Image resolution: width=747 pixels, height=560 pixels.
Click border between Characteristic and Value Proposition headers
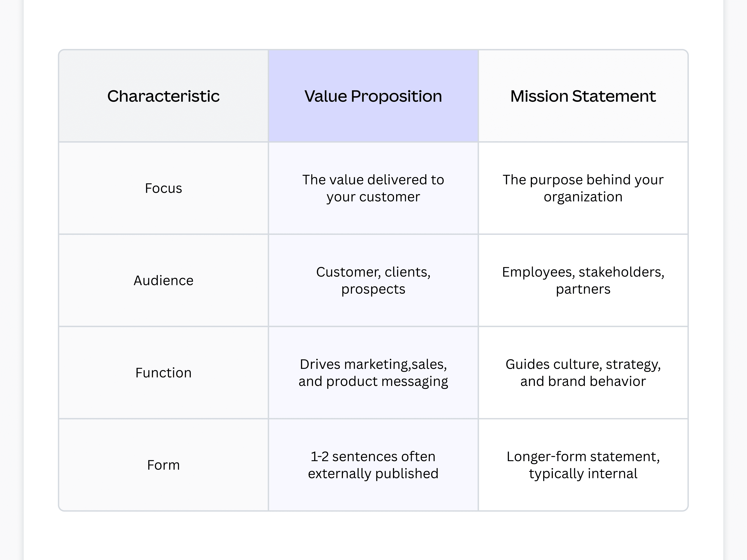[x=268, y=96]
